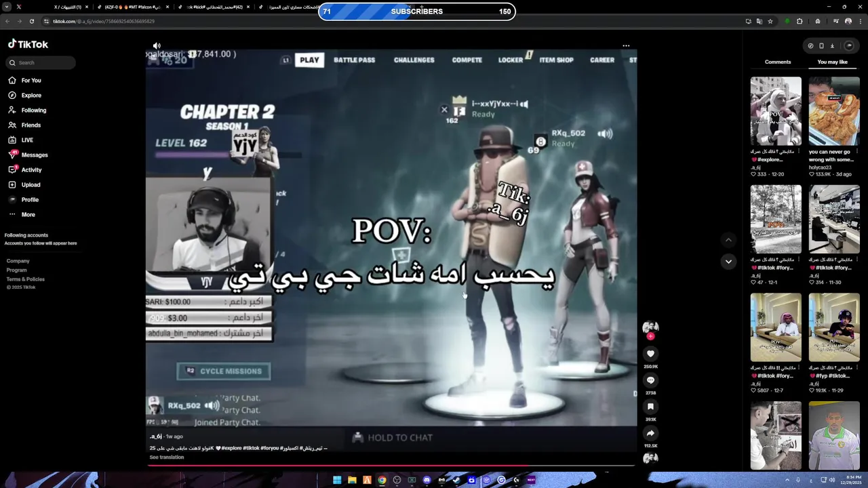This screenshot has height=488, width=868.
Task: Bookmark page with the star icon
Action: point(770,21)
